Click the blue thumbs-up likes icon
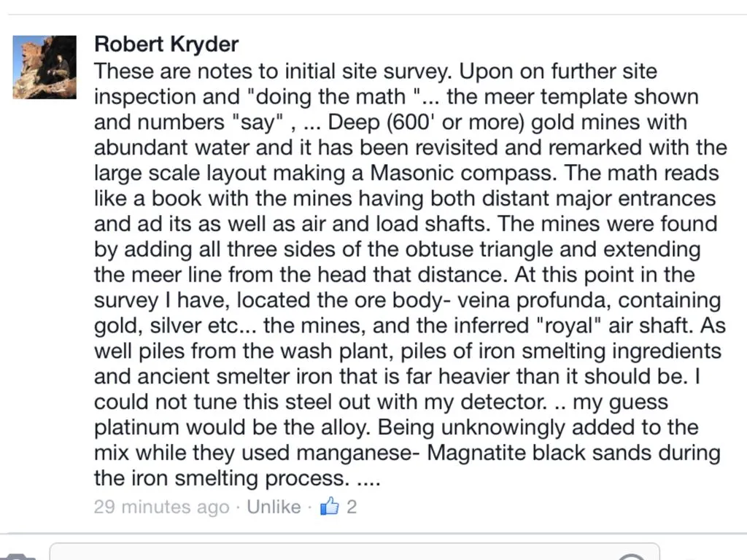Viewport: 747px width, 560px height. click(x=329, y=506)
